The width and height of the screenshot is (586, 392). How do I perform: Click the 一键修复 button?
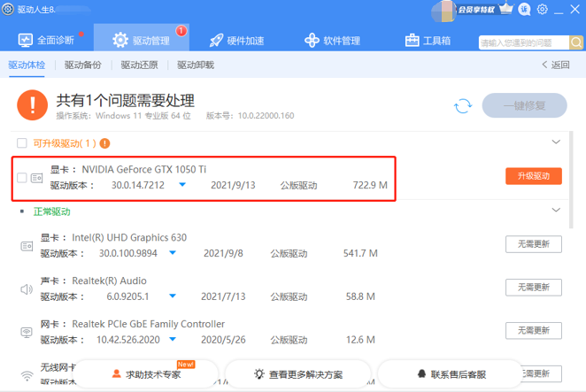coord(524,106)
